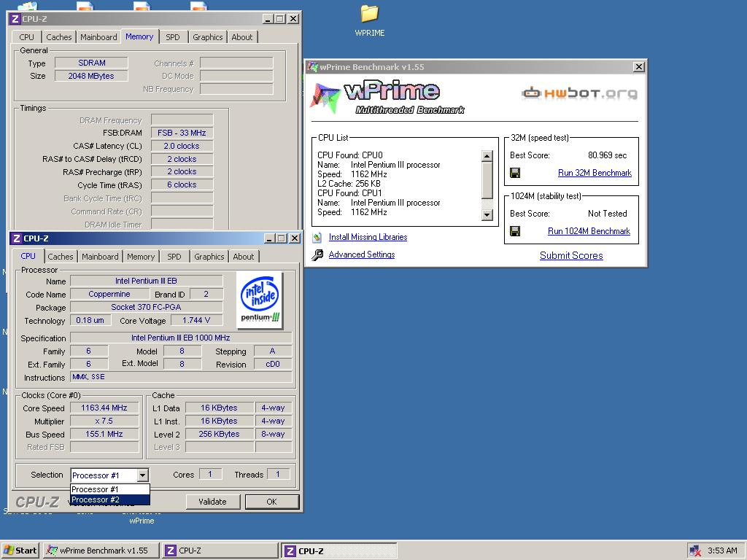The height and width of the screenshot is (560, 747).
Task: Click the Core Speed 1163.44 MHz value
Action: (104, 408)
